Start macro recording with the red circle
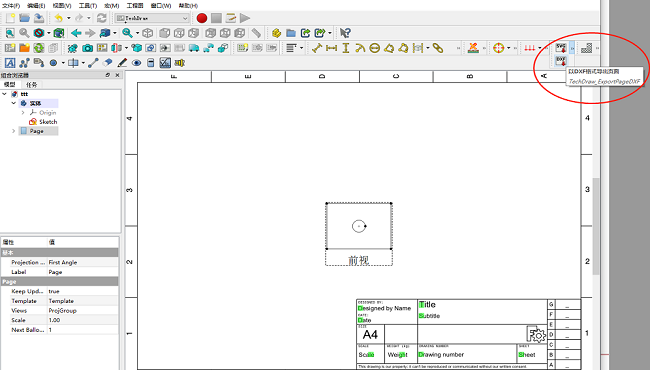The width and height of the screenshot is (650, 370). pos(202,18)
